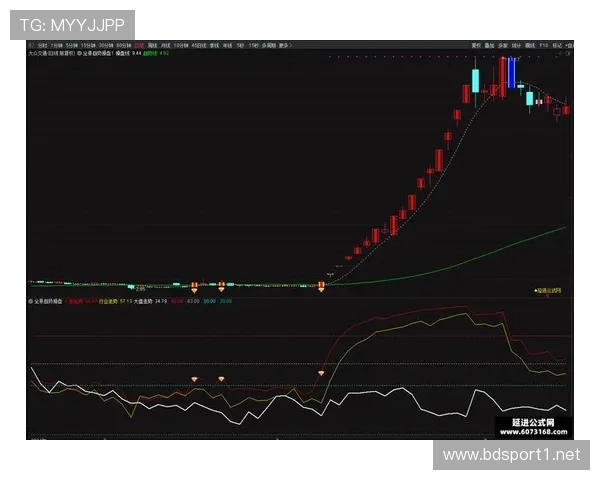The height and width of the screenshot is (480, 600).
Task: Click the leftmost orange signal arrow on the main chart
Action: coord(195,287)
